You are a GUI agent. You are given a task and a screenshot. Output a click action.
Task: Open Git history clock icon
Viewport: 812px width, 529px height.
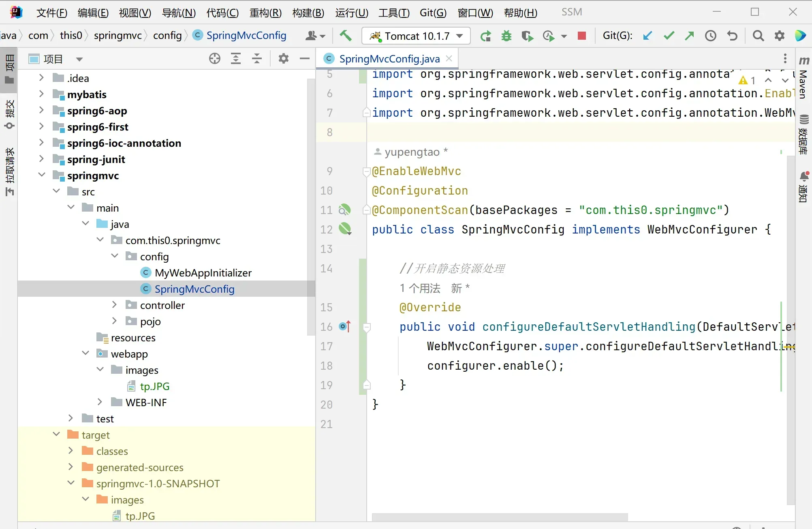[710, 36]
